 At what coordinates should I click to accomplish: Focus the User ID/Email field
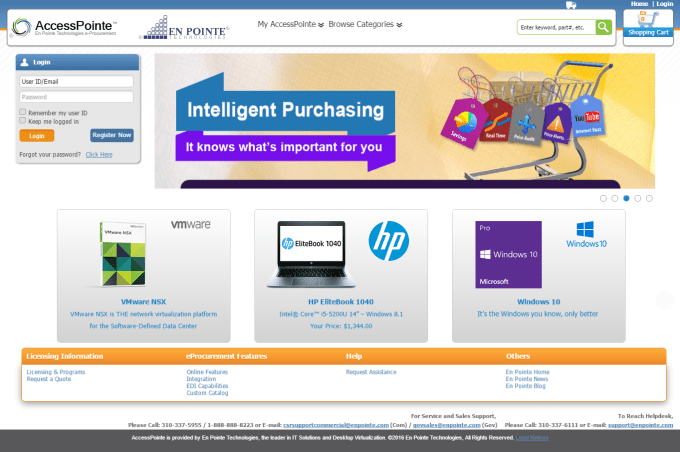click(76, 82)
